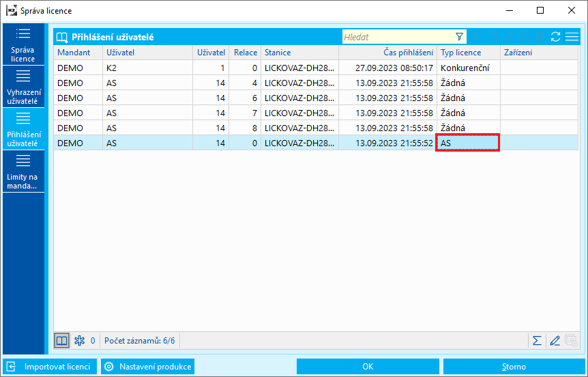The width and height of the screenshot is (588, 377).
Task: Open the hamburger menu in the table header
Action: coord(572,37)
